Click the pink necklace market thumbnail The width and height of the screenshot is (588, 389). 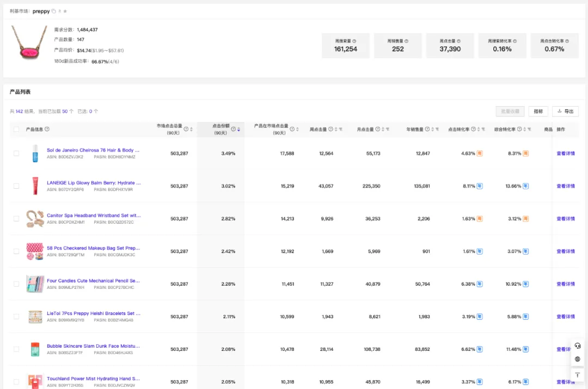click(29, 42)
